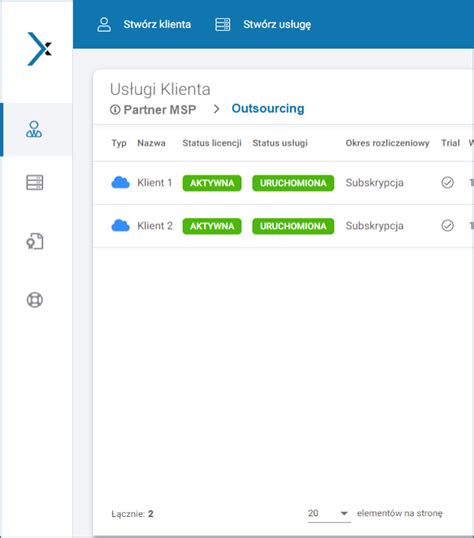Click the Trial checkmark for Klient 2
474x538 pixels.
pyautogui.click(x=448, y=226)
